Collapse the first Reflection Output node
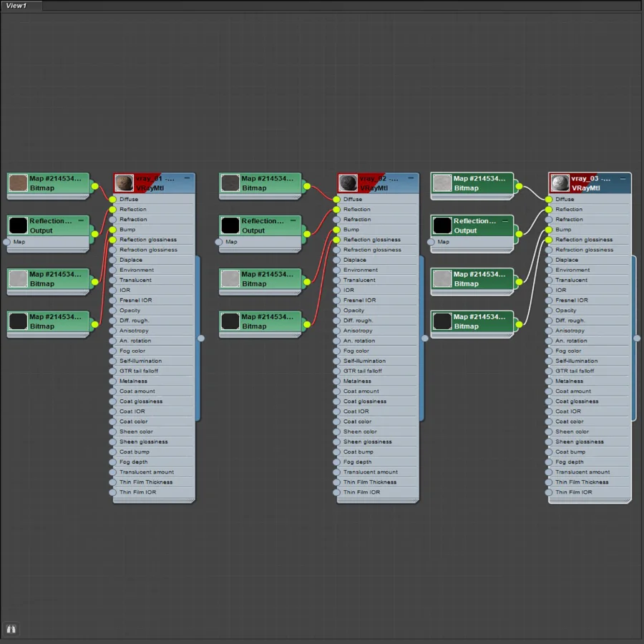The height and width of the screenshot is (644, 644). pos(82,220)
